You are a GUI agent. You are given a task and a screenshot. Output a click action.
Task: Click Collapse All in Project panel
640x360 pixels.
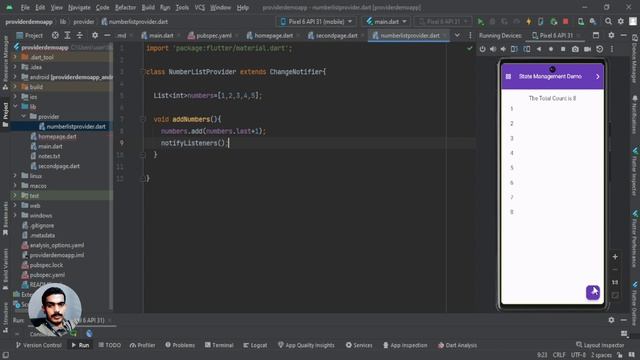click(x=80, y=36)
